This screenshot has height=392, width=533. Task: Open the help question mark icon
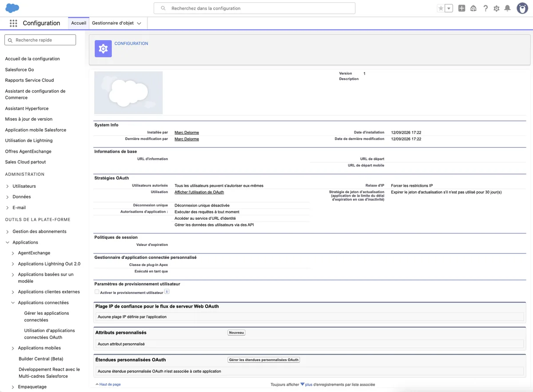point(485,8)
